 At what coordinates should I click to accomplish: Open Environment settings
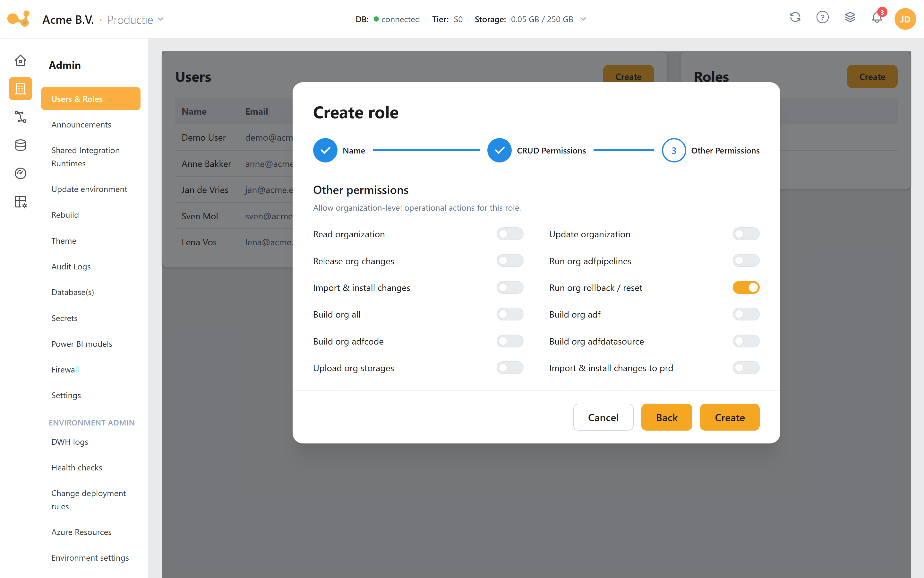pyautogui.click(x=90, y=558)
